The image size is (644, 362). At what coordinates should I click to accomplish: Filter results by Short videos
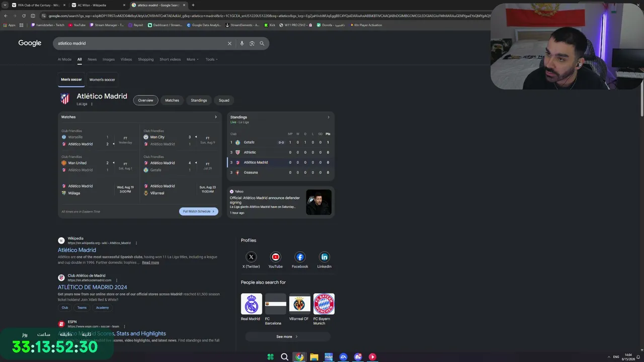pyautogui.click(x=170, y=59)
